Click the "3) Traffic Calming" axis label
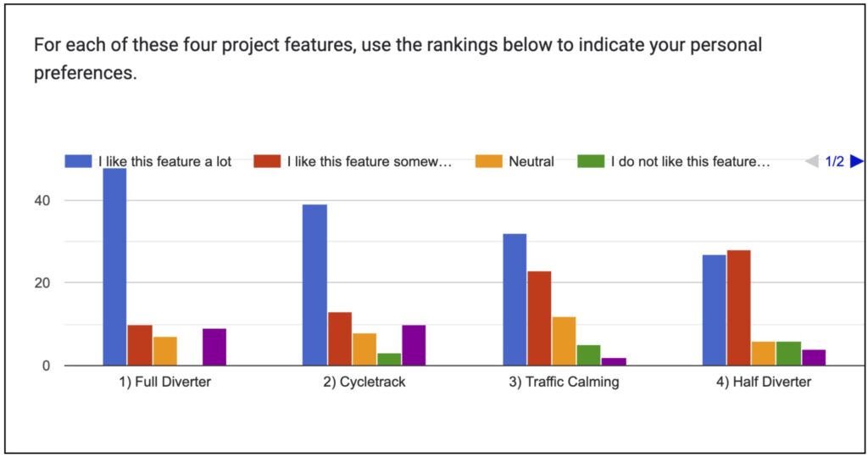The height and width of the screenshot is (458, 868). [564, 382]
